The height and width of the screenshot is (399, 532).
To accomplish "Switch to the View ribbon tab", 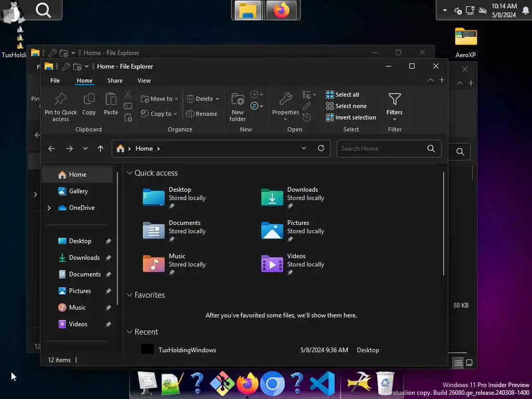I will click(x=144, y=81).
